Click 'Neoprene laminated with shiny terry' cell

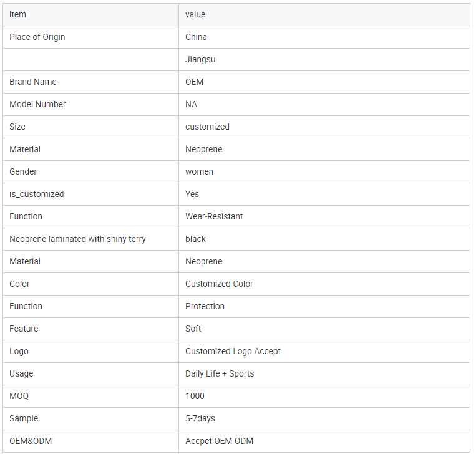[x=90, y=239]
